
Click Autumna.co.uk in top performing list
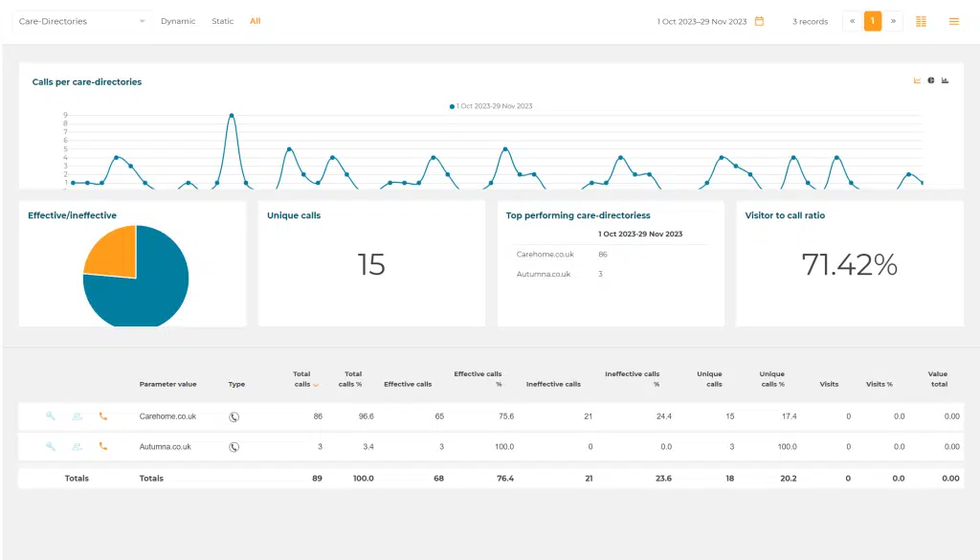[544, 274]
